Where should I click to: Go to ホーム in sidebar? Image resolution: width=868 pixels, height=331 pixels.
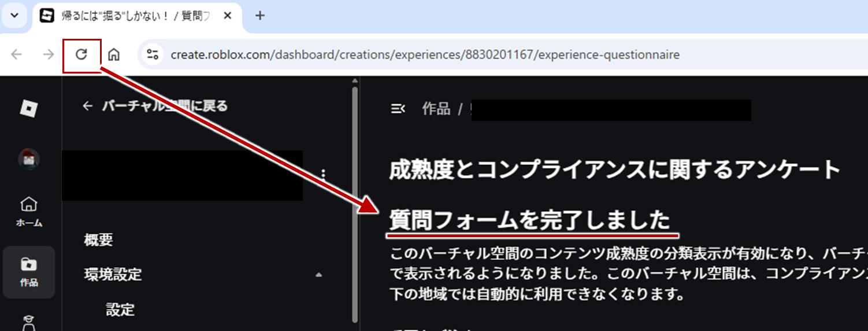[x=29, y=211]
